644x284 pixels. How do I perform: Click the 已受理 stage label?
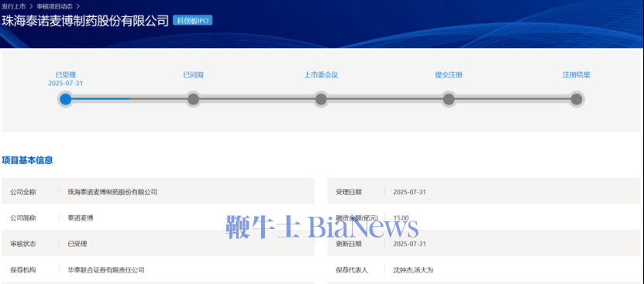[66, 75]
